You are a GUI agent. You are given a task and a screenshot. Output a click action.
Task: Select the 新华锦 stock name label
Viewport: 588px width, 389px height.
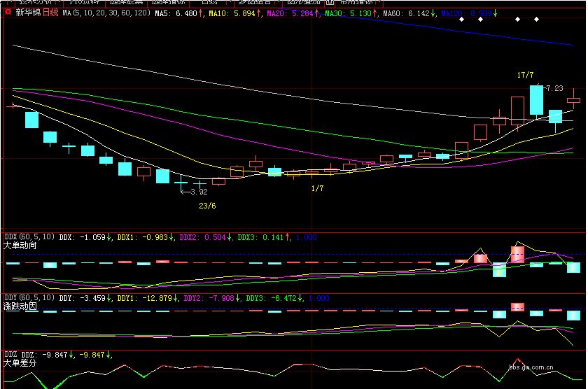(28, 13)
